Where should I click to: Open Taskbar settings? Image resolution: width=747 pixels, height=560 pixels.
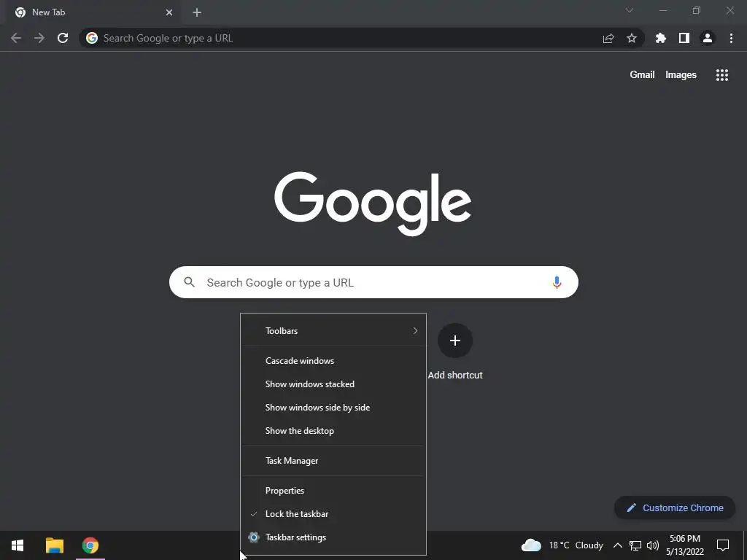333,537
